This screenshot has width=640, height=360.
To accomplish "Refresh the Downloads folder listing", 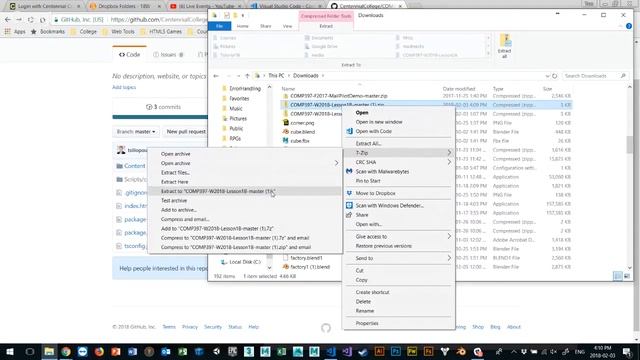I will pyautogui.click(x=554, y=76).
